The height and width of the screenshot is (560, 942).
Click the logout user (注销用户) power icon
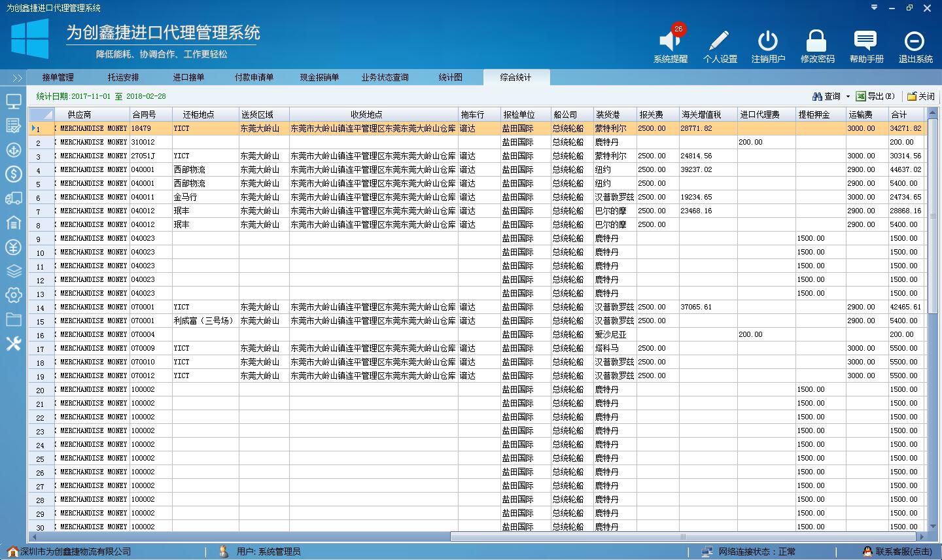[768, 43]
